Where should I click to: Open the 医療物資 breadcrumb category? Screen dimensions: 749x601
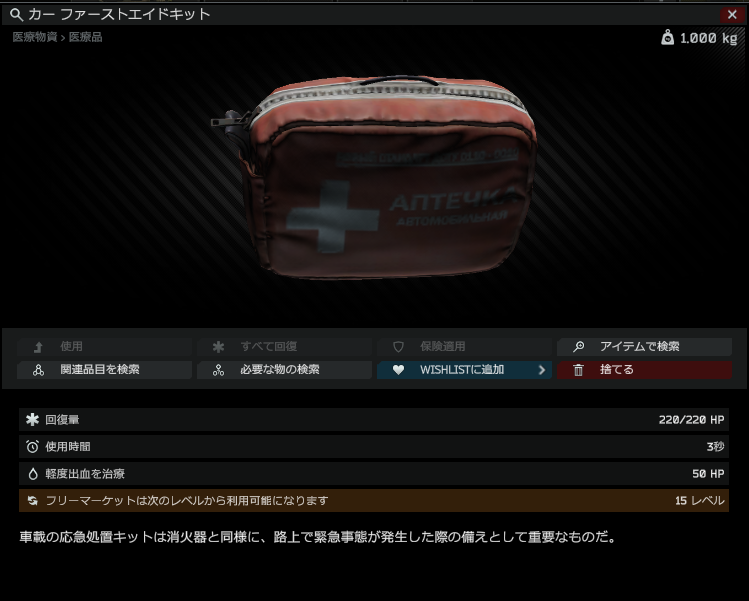click(34, 37)
